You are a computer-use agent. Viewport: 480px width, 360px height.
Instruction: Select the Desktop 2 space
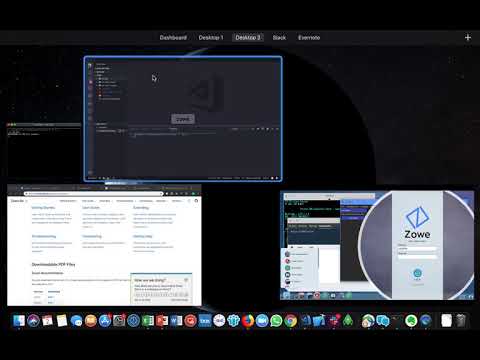[248, 37]
